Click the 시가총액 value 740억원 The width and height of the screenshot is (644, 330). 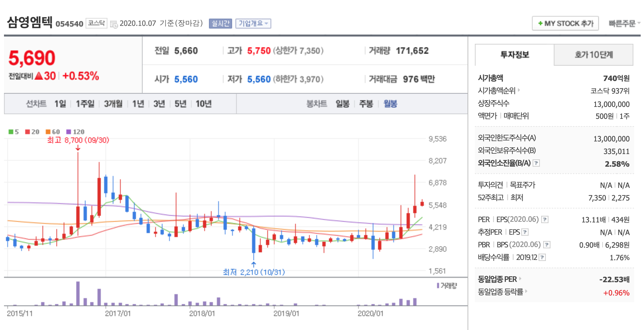click(x=616, y=78)
